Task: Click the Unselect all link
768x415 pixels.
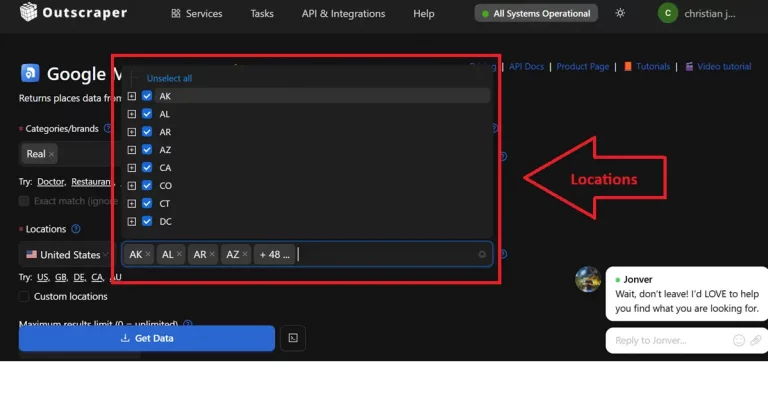Action: click(x=169, y=78)
